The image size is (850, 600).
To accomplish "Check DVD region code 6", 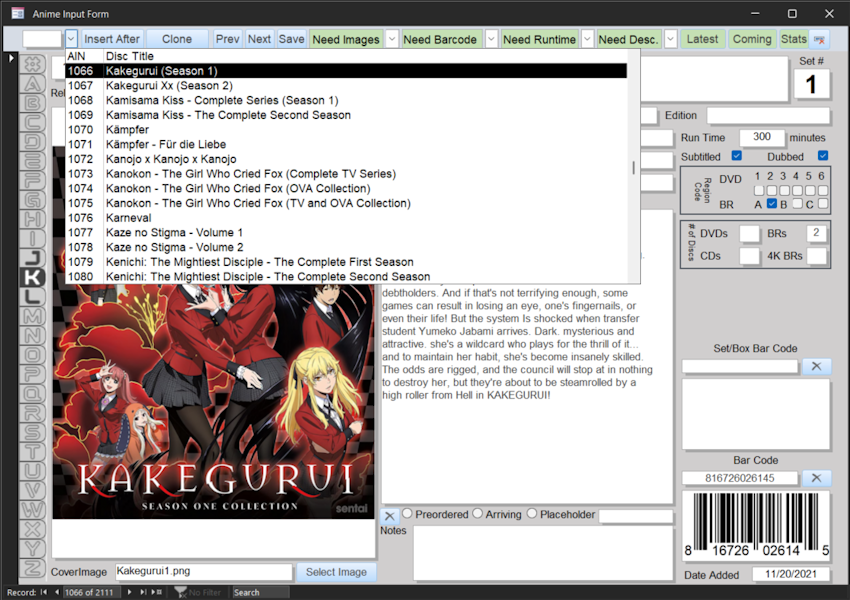I will click(x=823, y=190).
